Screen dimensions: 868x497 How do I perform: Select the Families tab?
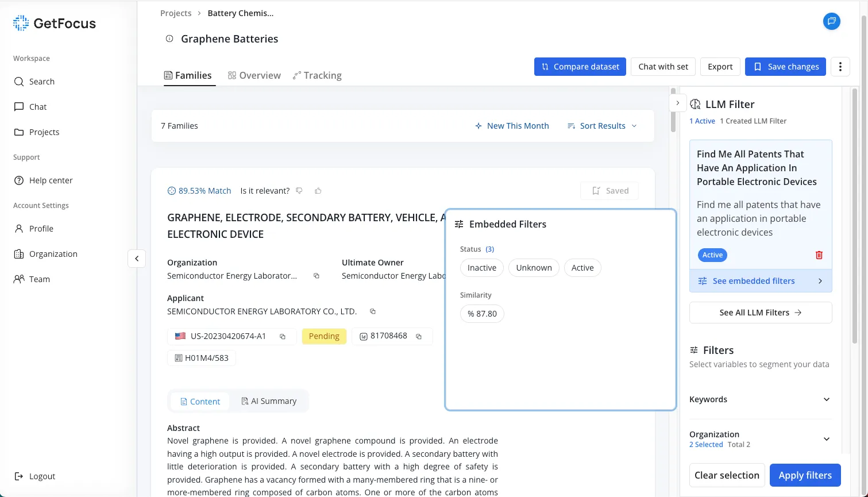pyautogui.click(x=188, y=75)
